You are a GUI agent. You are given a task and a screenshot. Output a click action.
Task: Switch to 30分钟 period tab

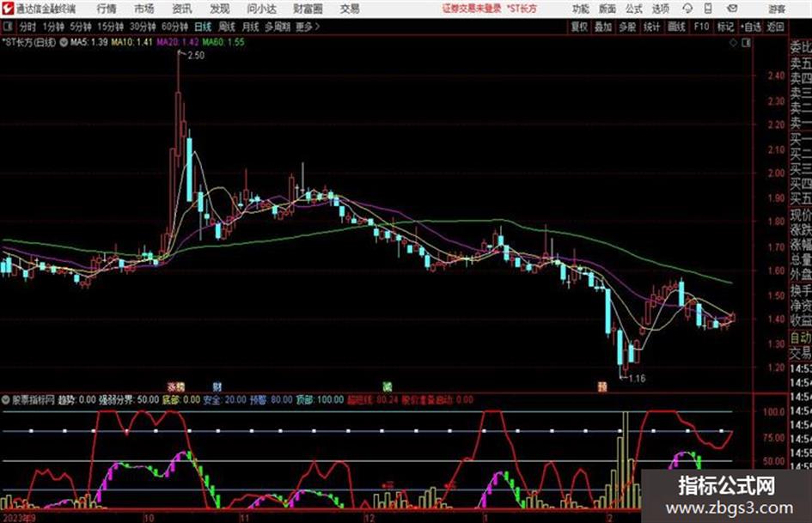143,27
